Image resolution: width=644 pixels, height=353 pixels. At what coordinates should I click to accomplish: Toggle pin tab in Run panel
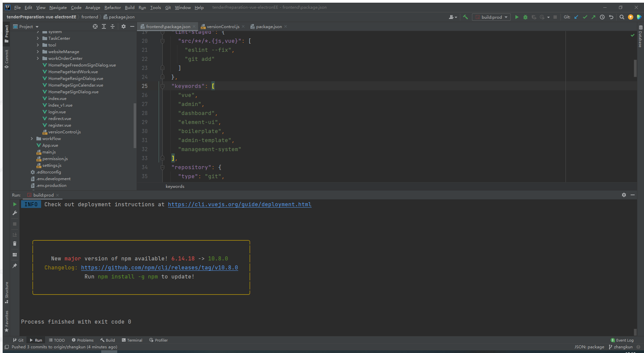[x=15, y=266]
